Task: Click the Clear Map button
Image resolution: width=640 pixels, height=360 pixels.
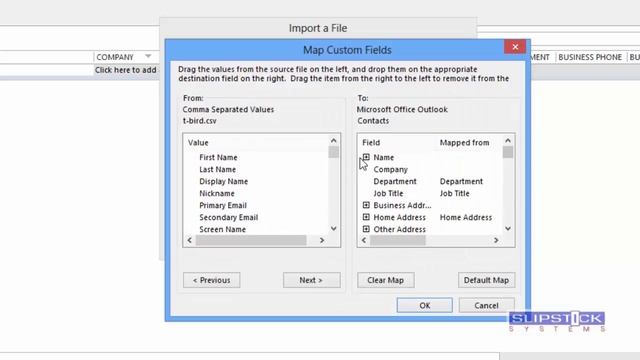Action: click(x=386, y=280)
